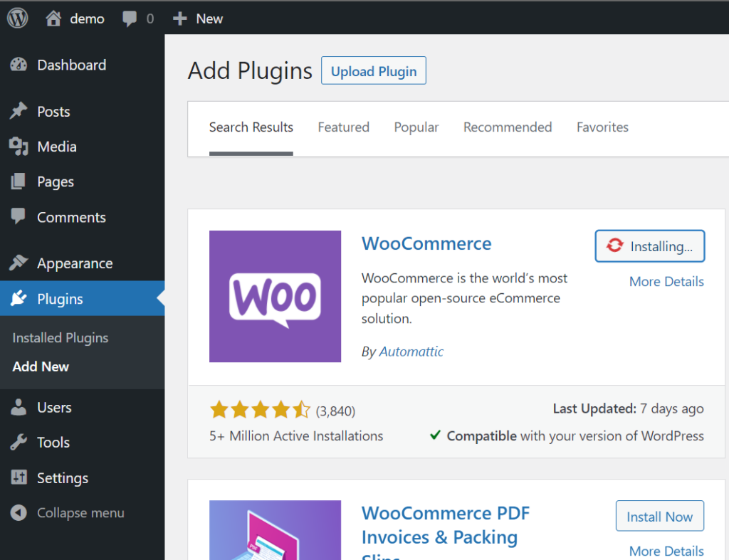This screenshot has width=729, height=560.
Task: Open WooCommerce PDF Invoices & Packing title link
Action: point(446,532)
